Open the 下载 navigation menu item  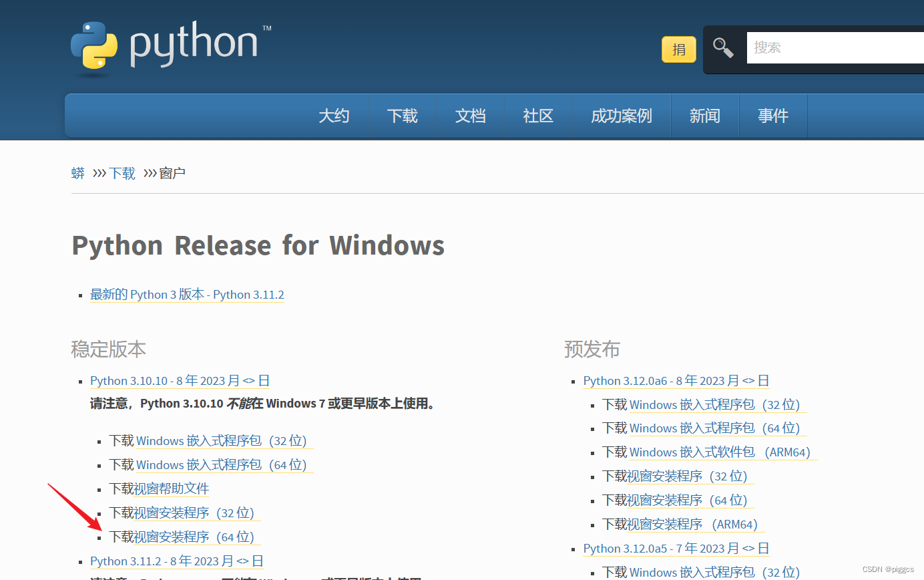[x=403, y=116]
